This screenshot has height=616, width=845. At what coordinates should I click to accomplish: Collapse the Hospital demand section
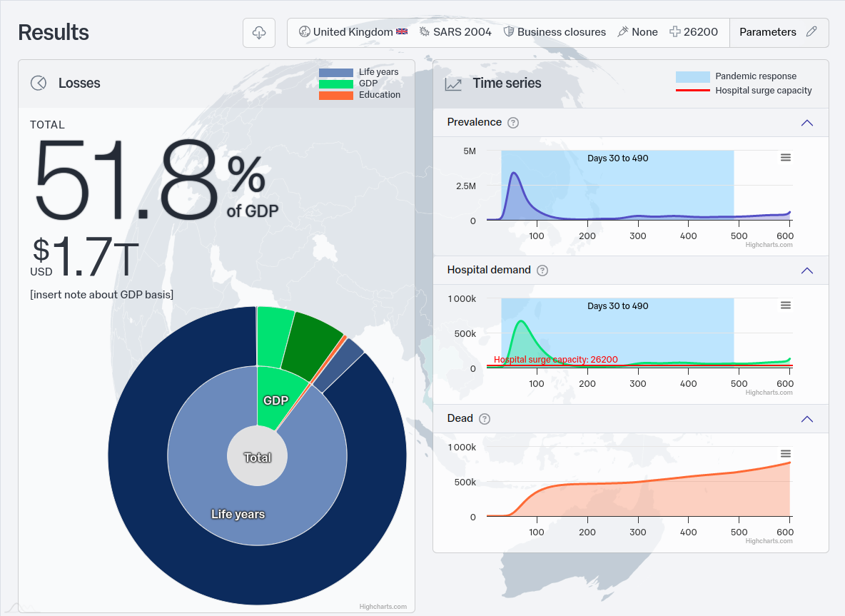806,271
